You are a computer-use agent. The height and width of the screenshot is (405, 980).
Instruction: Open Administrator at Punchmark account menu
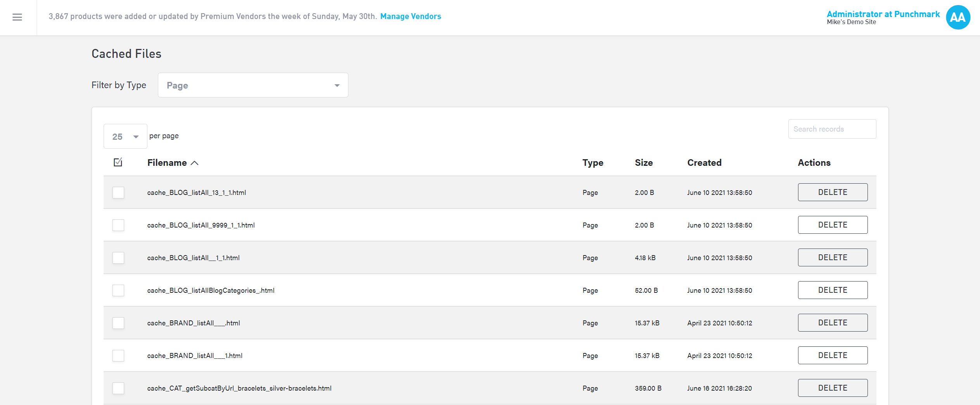click(x=883, y=14)
